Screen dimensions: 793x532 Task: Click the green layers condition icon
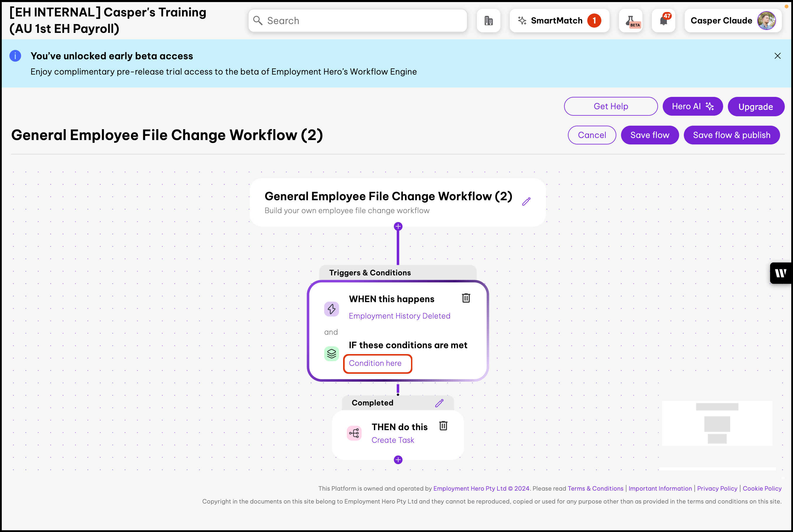331,353
